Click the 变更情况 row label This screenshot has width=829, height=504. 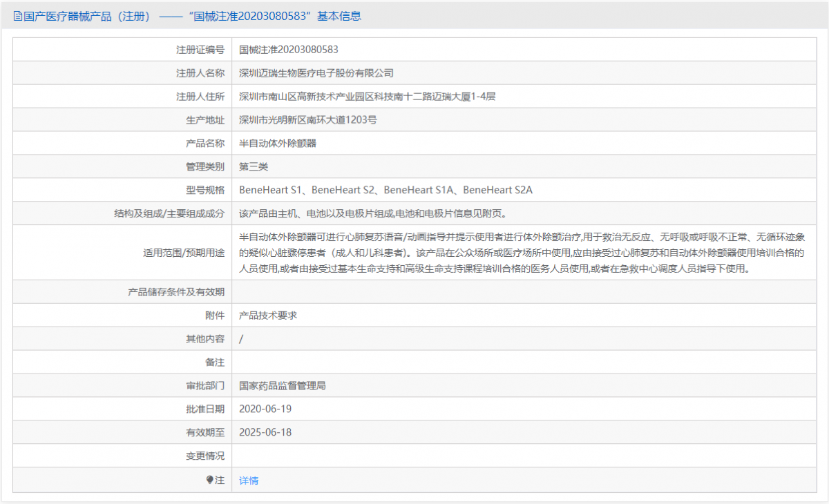coord(205,456)
